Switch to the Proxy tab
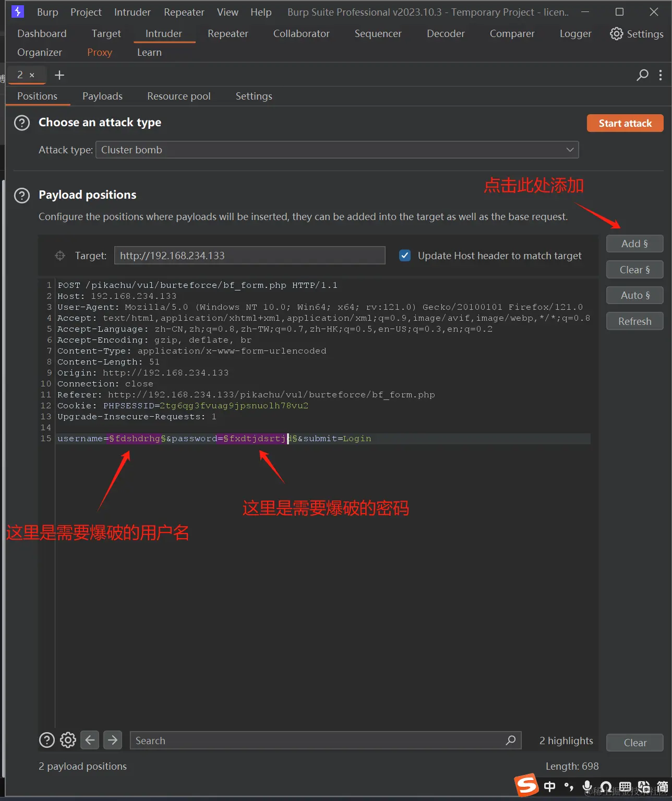Screen dimensions: 672x801 [x=100, y=53]
